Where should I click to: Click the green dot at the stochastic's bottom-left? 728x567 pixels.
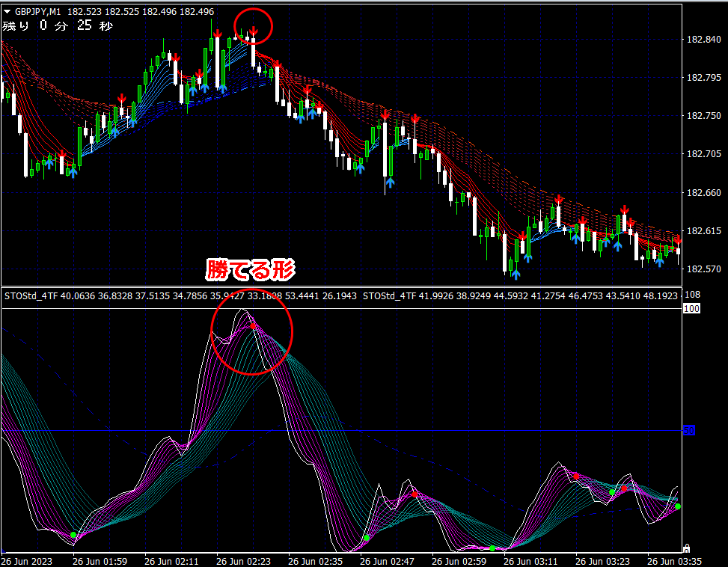pyautogui.click(x=73, y=535)
